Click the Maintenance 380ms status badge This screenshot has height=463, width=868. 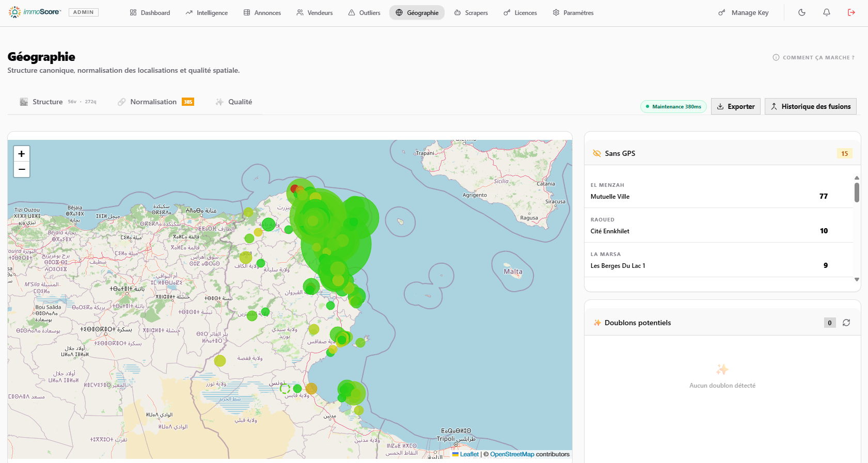point(673,106)
